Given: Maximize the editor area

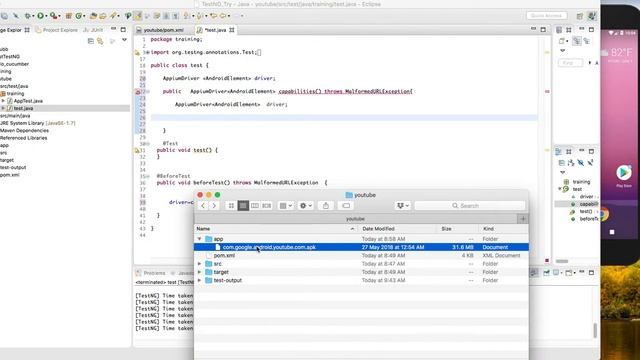Looking at the screenshot, I should pos(543,29).
